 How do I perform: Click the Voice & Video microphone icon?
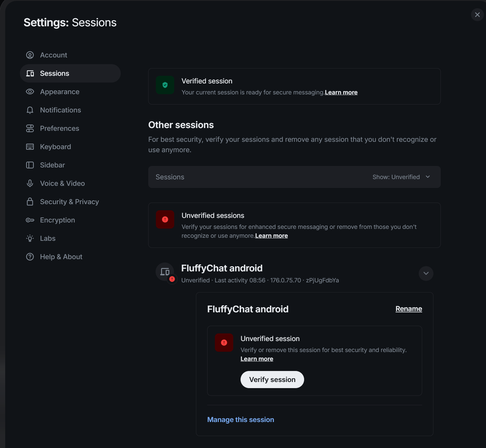pos(30,183)
